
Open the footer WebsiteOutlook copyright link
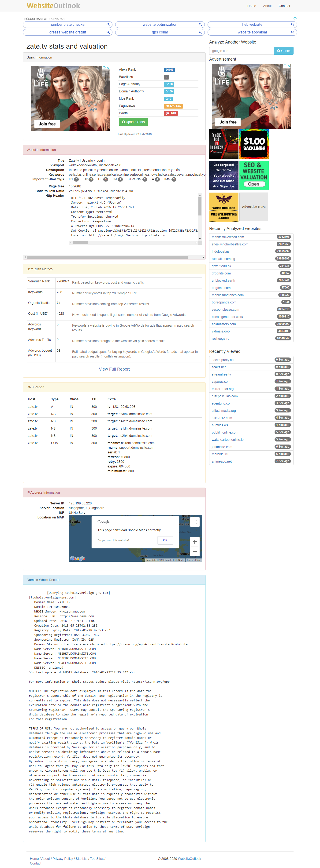[x=189, y=859]
